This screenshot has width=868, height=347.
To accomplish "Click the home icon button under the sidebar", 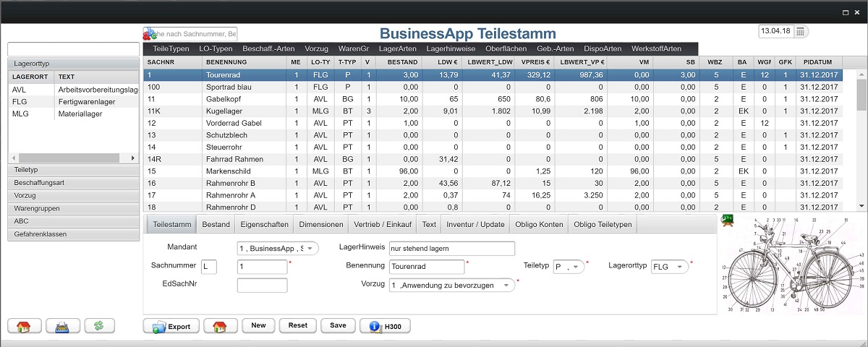I will pyautogui.click(x=24, y=326).
